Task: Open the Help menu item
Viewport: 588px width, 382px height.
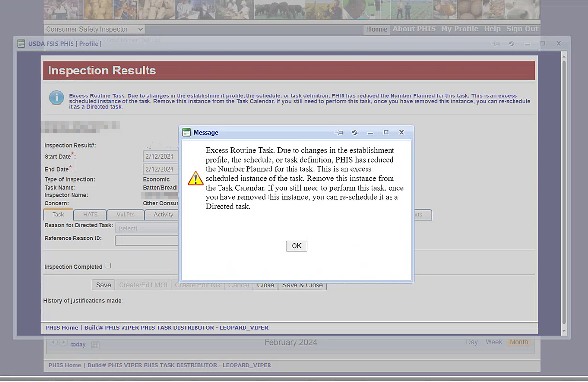Action: 492,29
